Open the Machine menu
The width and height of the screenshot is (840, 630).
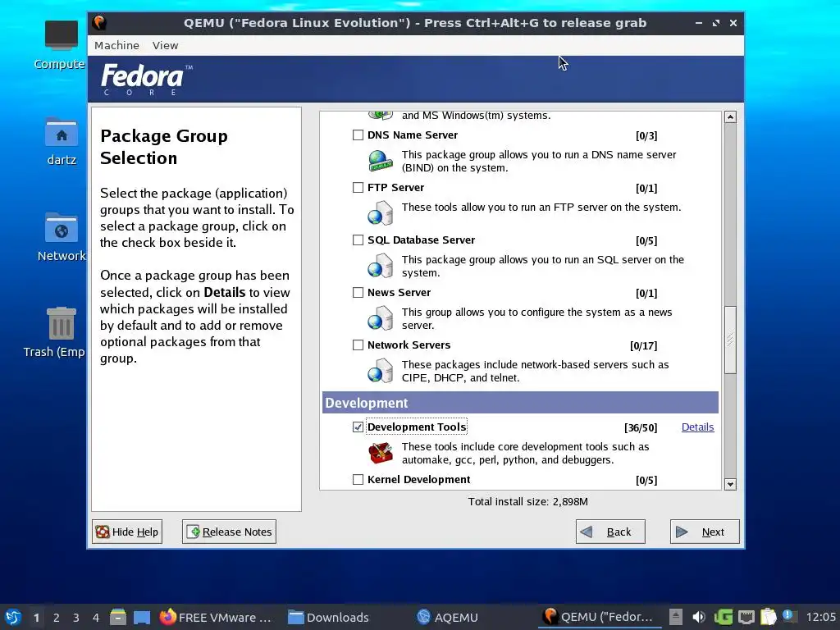[116, 46]
